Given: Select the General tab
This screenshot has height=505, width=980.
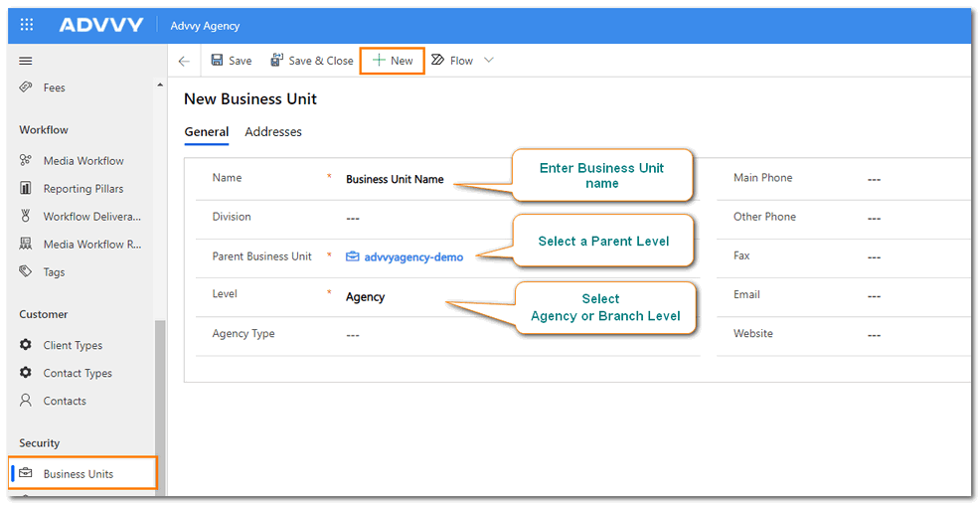Looking at the screenshot, I should click(x=207, y=132).
